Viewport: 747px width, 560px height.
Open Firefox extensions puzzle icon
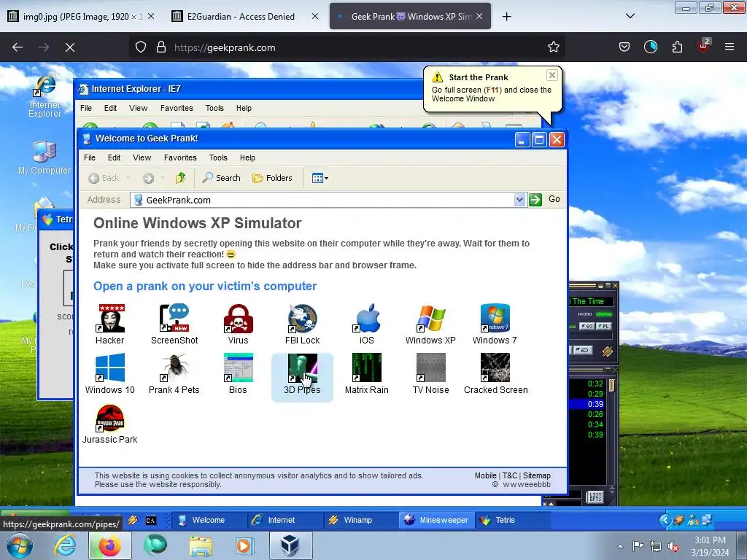(x=676, y=47)
